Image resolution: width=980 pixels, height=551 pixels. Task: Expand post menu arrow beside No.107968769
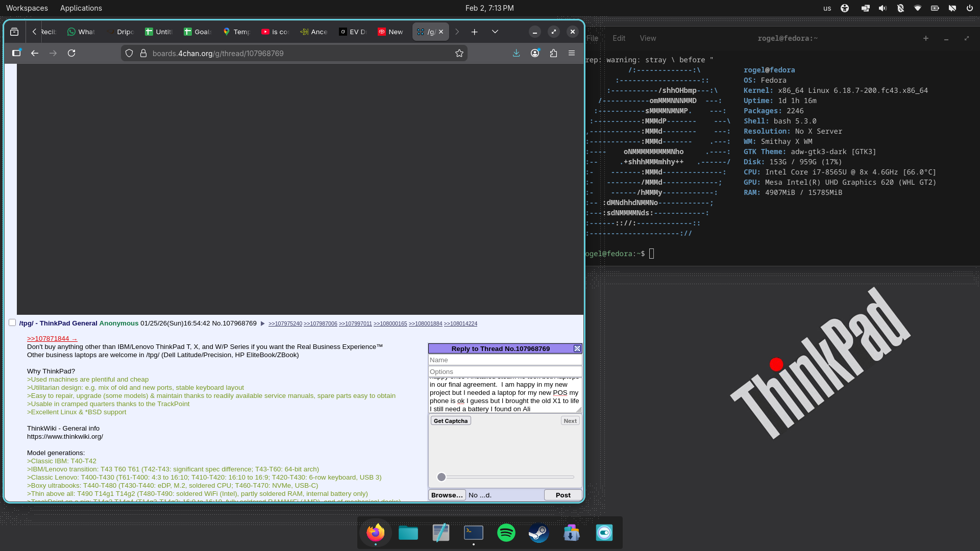tap(262, 323)
